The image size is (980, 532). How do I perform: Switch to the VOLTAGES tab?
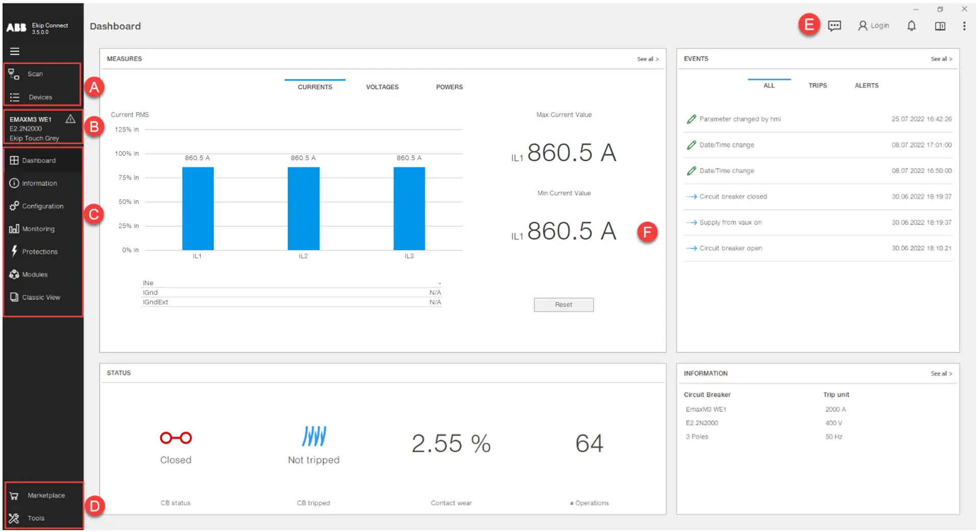click(x=382, y=87)
